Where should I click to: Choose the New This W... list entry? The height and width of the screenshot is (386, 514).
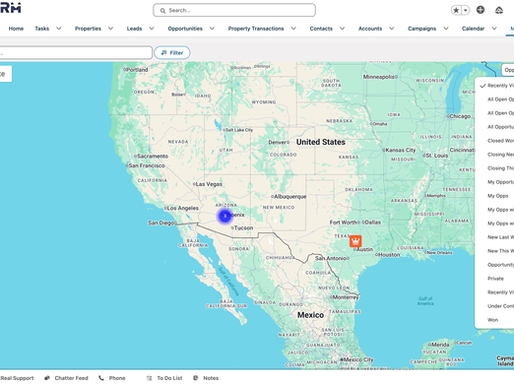point(495,251)
